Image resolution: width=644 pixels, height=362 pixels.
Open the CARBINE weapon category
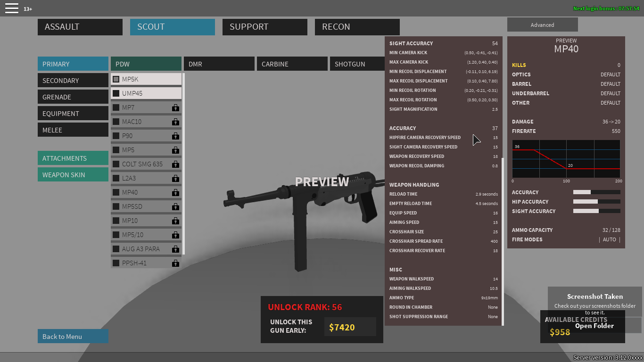[x=292, y=64]
